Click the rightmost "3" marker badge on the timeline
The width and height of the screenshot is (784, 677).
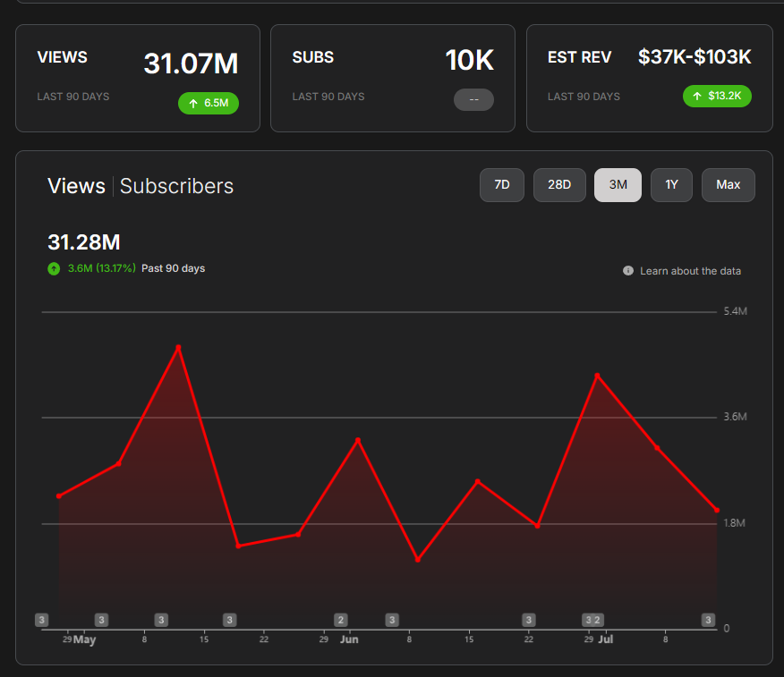708,620
